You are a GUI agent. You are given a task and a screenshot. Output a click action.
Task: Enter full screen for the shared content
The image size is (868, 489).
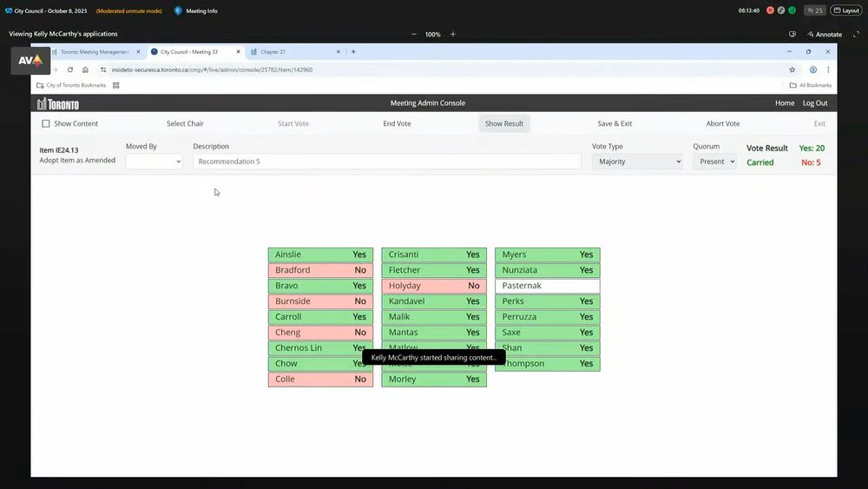point(856,35)
